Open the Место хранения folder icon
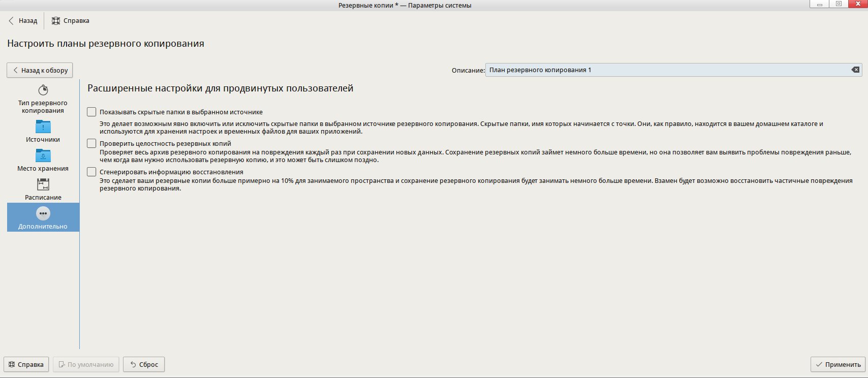868x378 pixels. (43, 155)
